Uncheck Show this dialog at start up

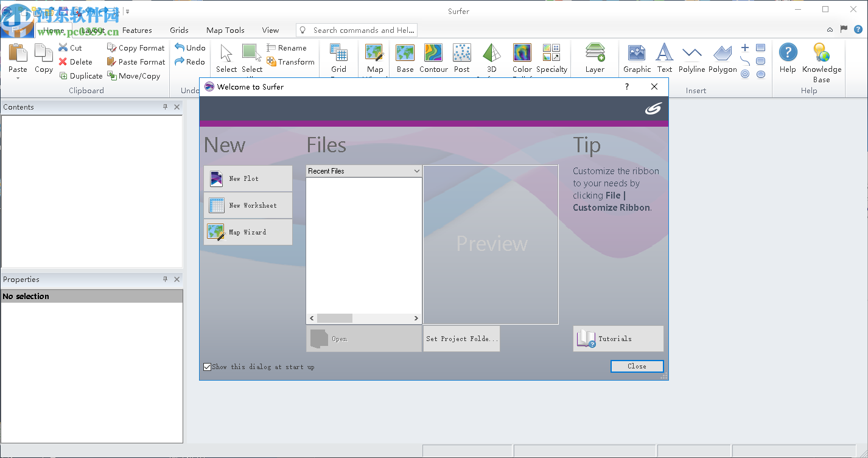[208, 367]
